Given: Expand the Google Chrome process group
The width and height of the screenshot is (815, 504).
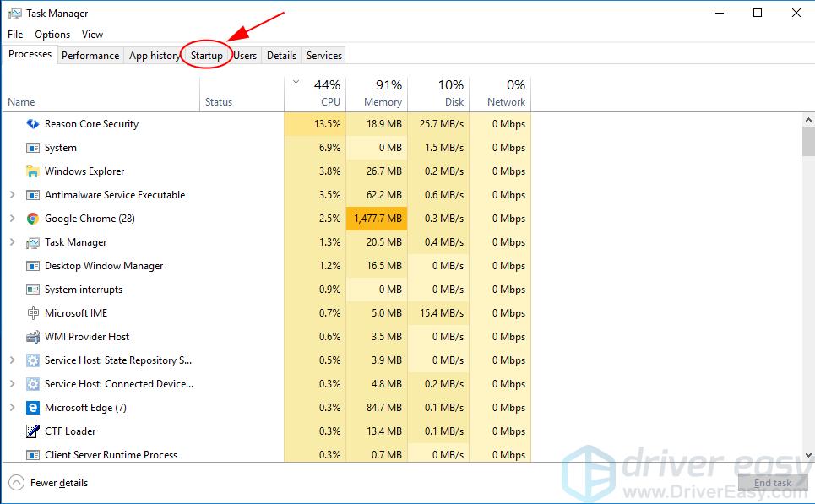Looking at the screenshot, I should (x=13, y=219).
